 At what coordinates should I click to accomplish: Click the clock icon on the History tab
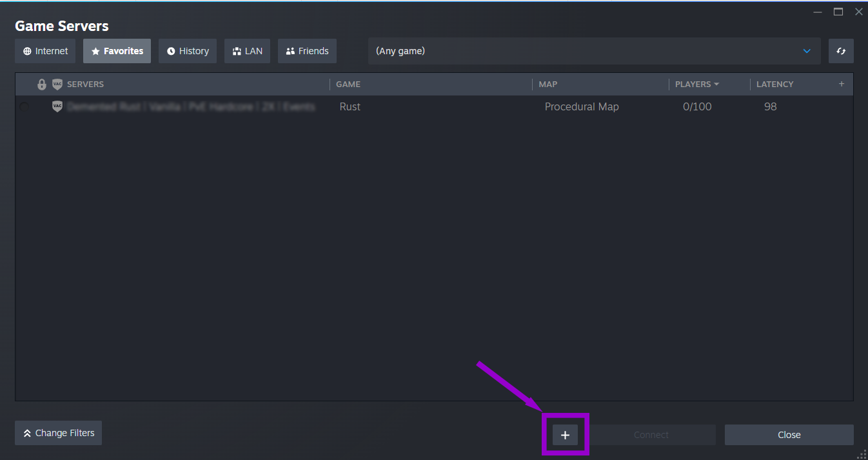coord(170,50)
